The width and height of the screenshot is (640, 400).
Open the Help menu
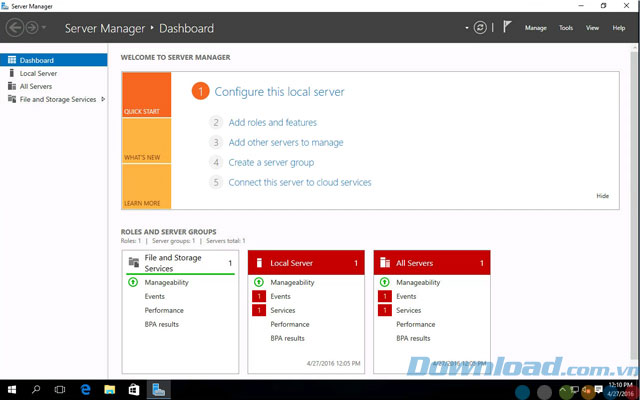[618, 28]
